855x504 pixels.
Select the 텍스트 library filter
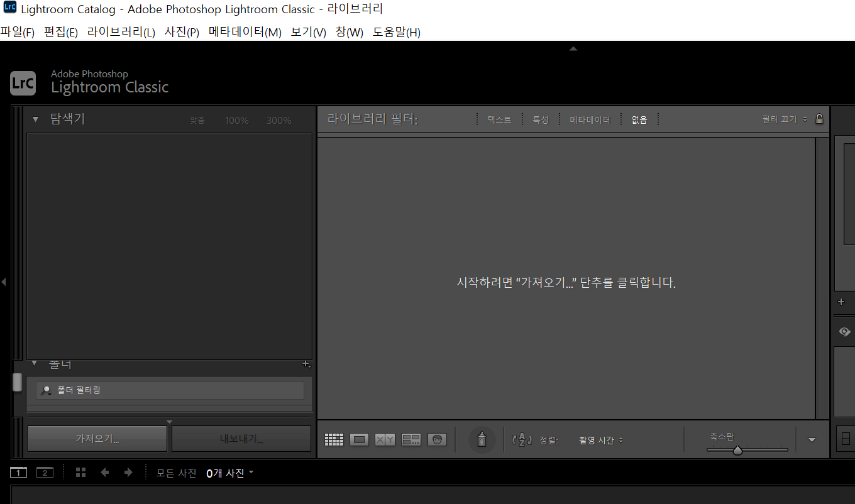click(x=499, y=119)
